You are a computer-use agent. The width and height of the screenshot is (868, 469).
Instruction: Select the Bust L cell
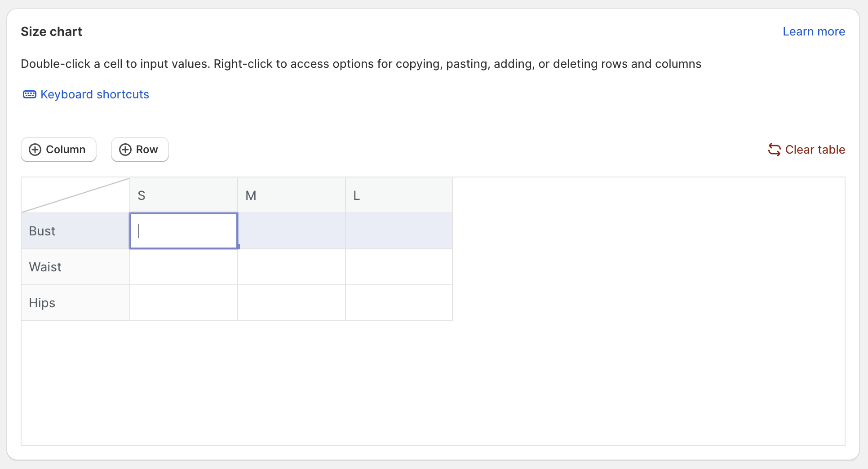click(399, 231)
